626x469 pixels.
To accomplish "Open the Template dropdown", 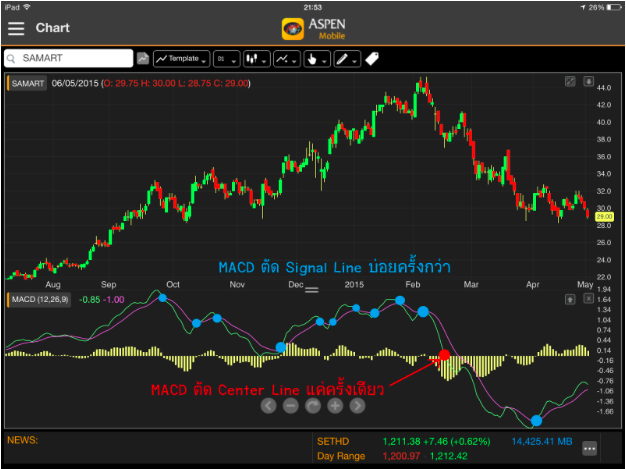I will [181, 59].
